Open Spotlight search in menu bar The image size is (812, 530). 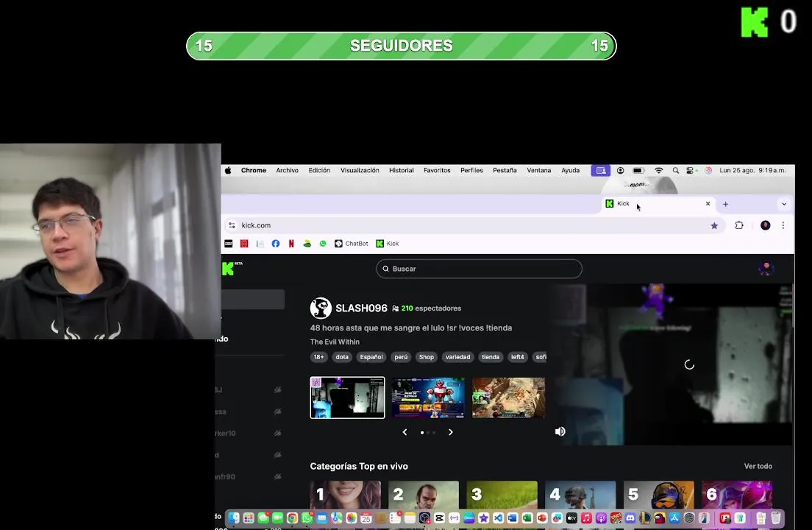[x=675, y=171]
